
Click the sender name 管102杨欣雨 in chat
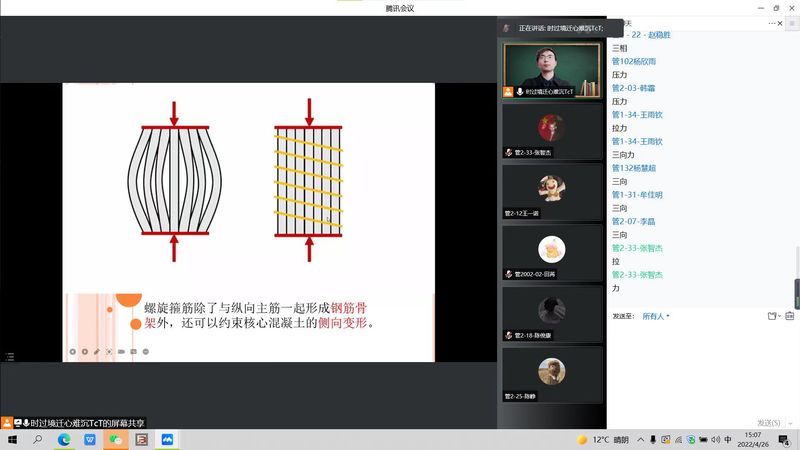[x=634, y=61]
